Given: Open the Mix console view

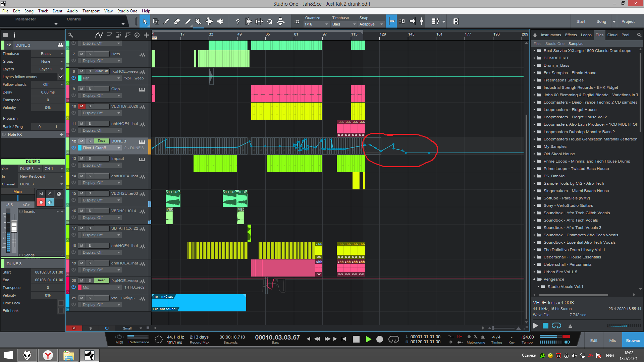Looking at the screenshot, I should [612, 341].
